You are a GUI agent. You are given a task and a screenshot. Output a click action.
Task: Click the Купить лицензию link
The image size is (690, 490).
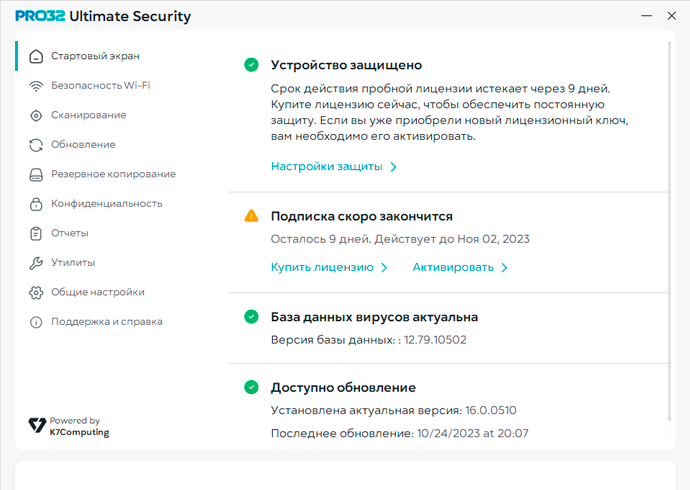pos(322,268)
